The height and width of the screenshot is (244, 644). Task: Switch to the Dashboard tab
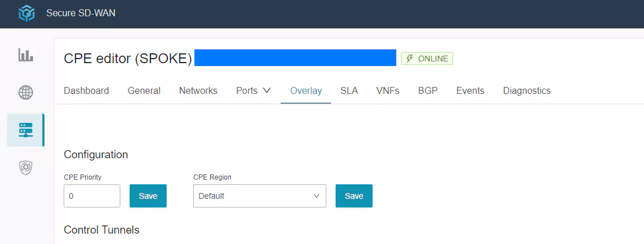click(86, 90)
